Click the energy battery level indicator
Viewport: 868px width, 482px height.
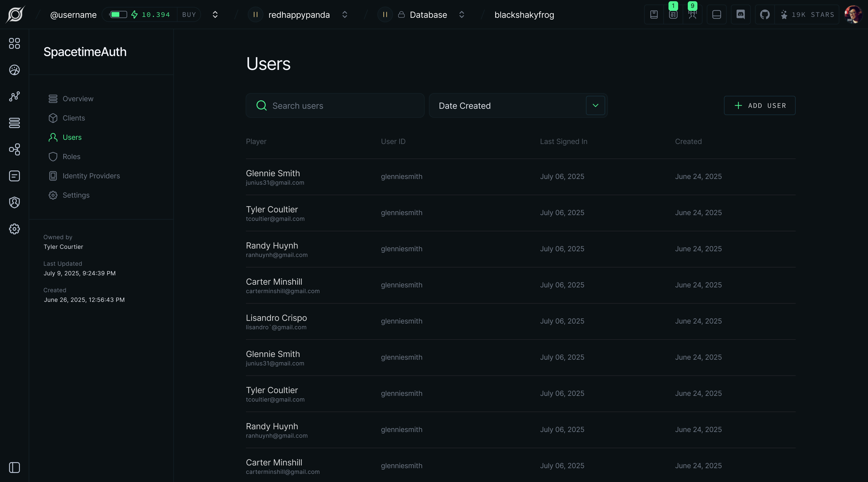point(118,14)
